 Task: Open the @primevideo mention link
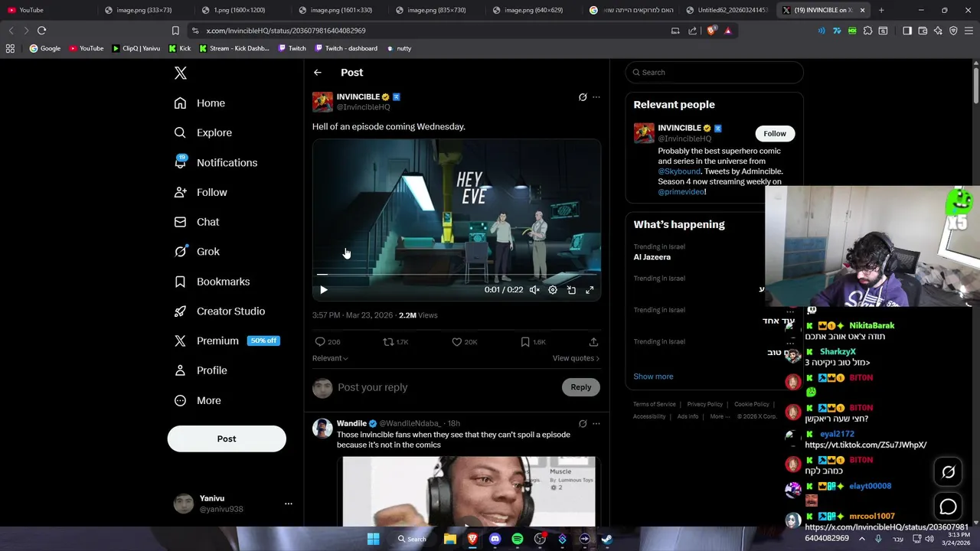point(681,192)
